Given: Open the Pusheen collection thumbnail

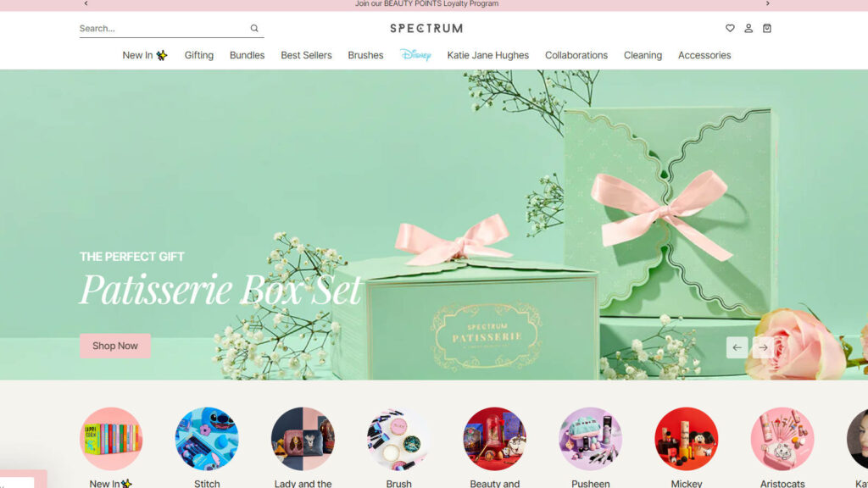Looking at the screenshot, I should coord(591,439).
